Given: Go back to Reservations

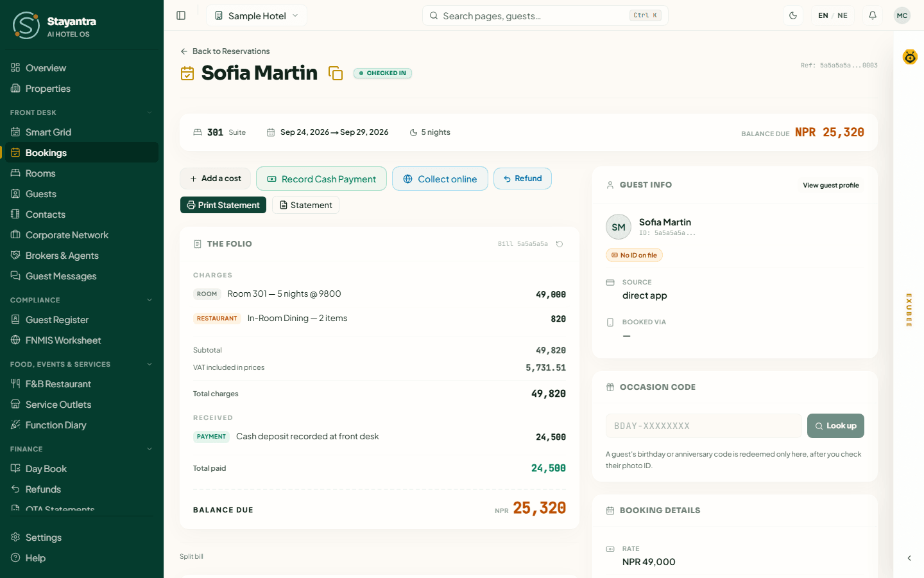Looking at the screenshot, I should coord(225,51).
